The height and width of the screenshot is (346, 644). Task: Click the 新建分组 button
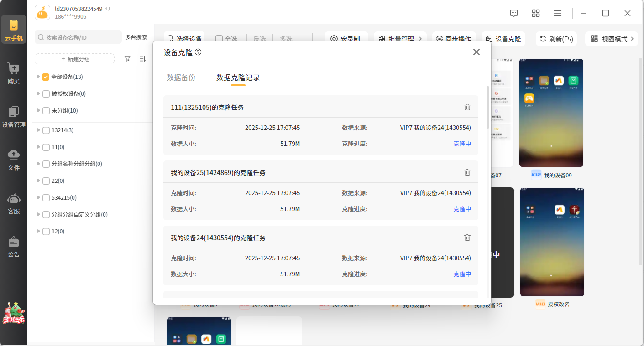[x=75, y=59]
